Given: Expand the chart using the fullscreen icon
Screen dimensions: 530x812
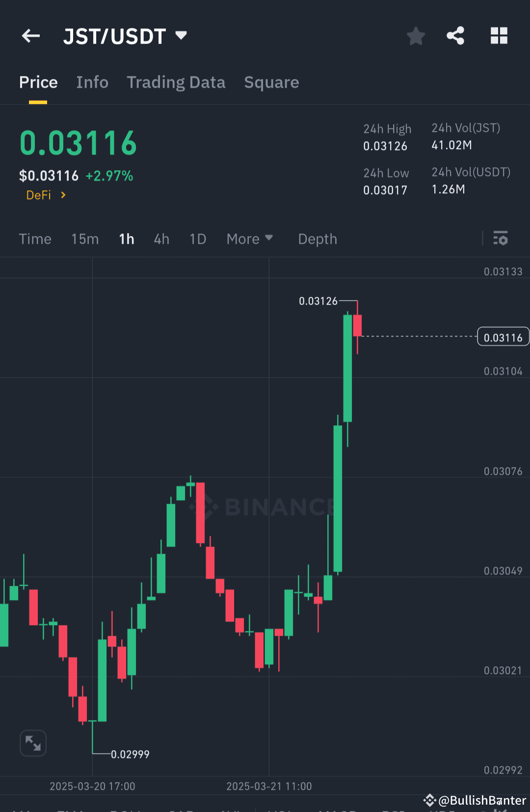Looking at the screenshot, I should [32, 743].
